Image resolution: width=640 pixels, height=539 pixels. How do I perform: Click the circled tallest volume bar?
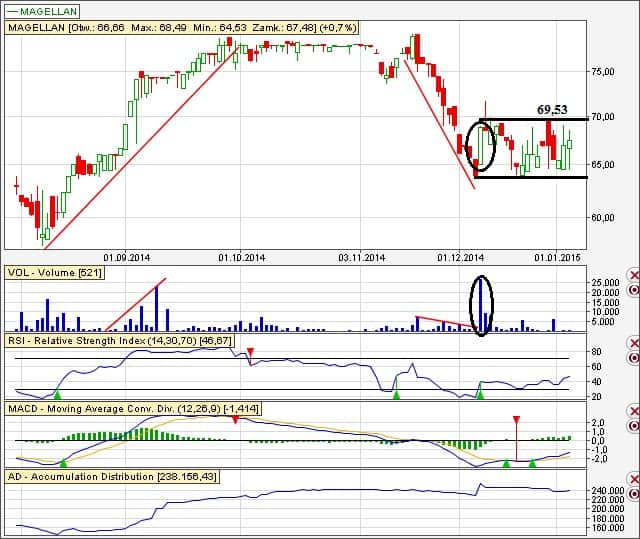click(480, 305)
